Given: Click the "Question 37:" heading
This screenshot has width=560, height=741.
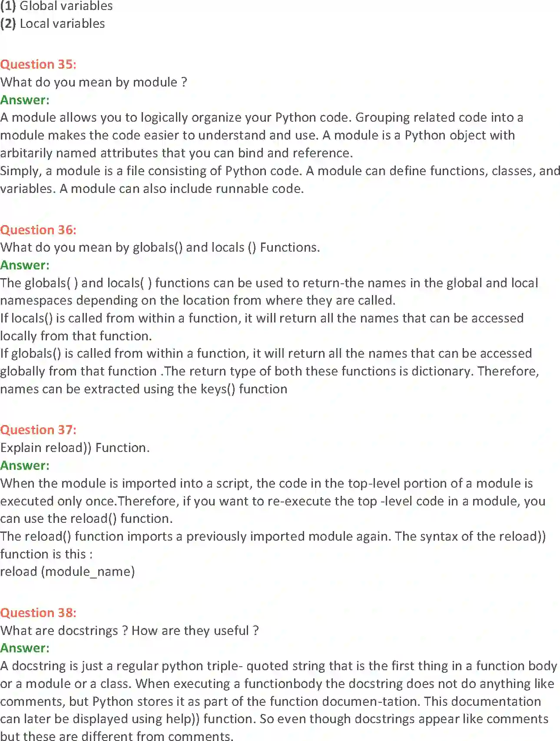Looking at the screenshot, I should coord(38,430).
